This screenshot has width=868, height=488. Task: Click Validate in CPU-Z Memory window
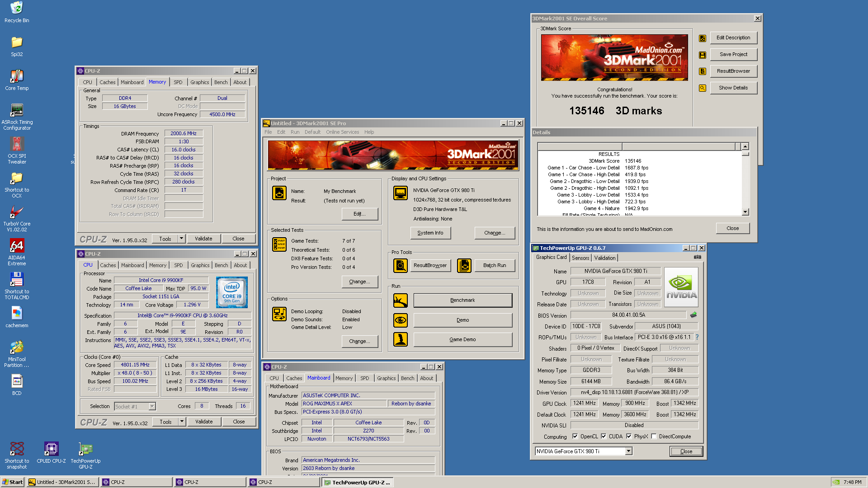tap(203, 239)
